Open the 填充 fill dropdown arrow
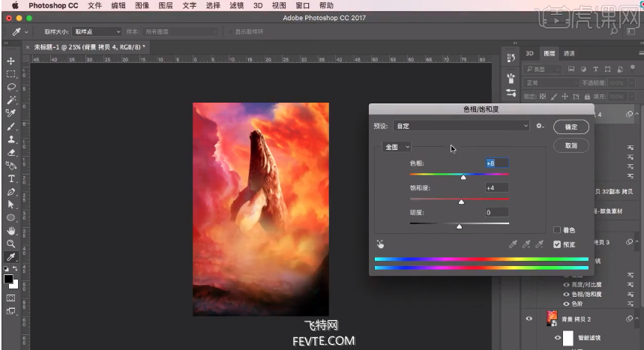Viewport: 644px width, 350px height. pos(632,97)
